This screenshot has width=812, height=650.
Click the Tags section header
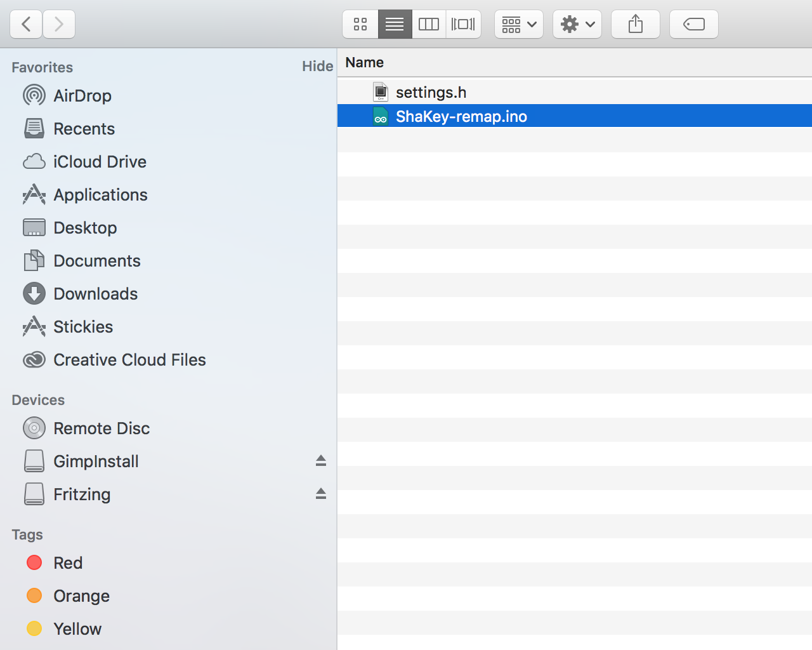pos(27,534)
